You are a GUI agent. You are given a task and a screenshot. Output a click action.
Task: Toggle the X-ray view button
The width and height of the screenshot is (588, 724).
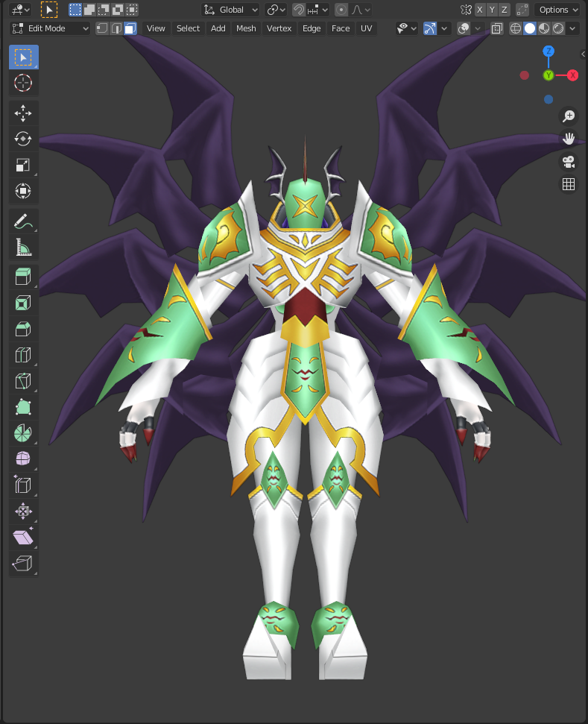[497, 28]
